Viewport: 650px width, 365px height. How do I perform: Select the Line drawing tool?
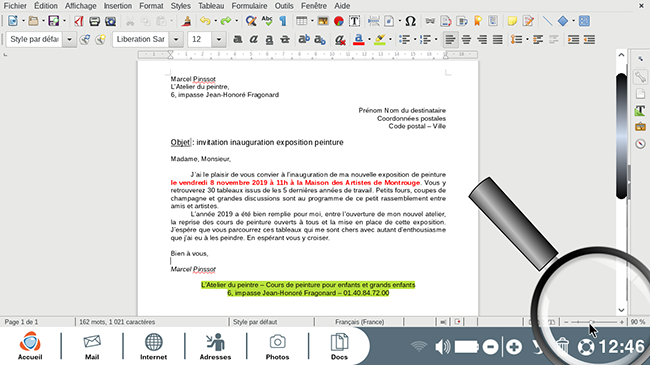[x=548, y=21]
